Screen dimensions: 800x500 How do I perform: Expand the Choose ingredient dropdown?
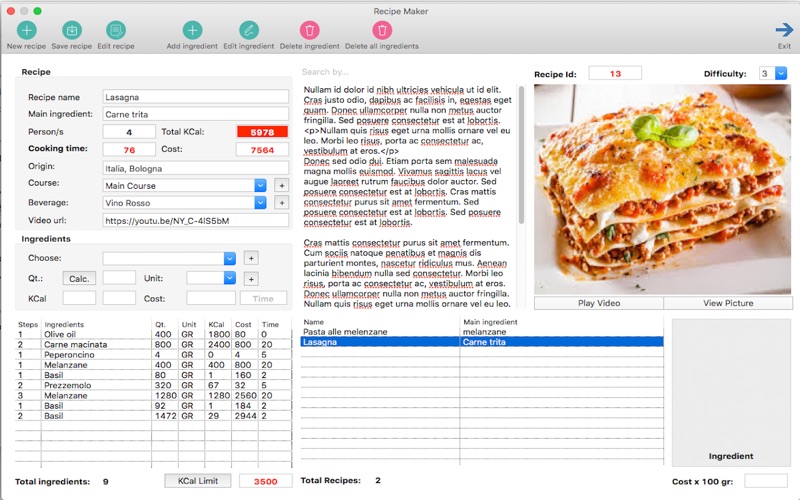point(230,259)
